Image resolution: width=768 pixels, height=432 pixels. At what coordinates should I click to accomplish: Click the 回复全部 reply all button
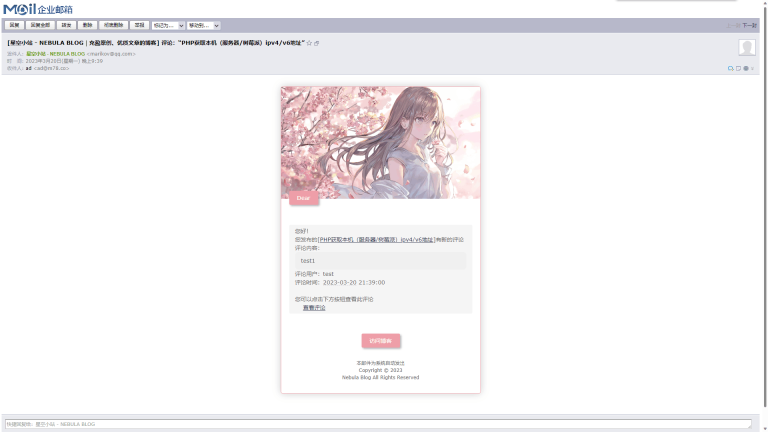[40, 25]
